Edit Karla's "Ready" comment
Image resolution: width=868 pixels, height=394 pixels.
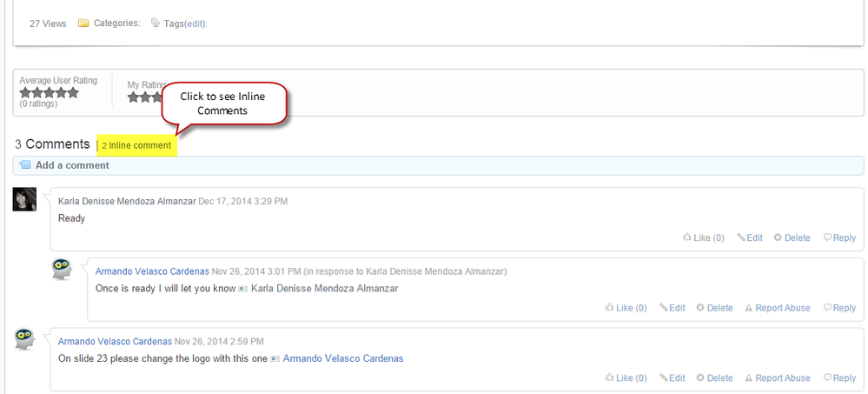tap(750, 237)
